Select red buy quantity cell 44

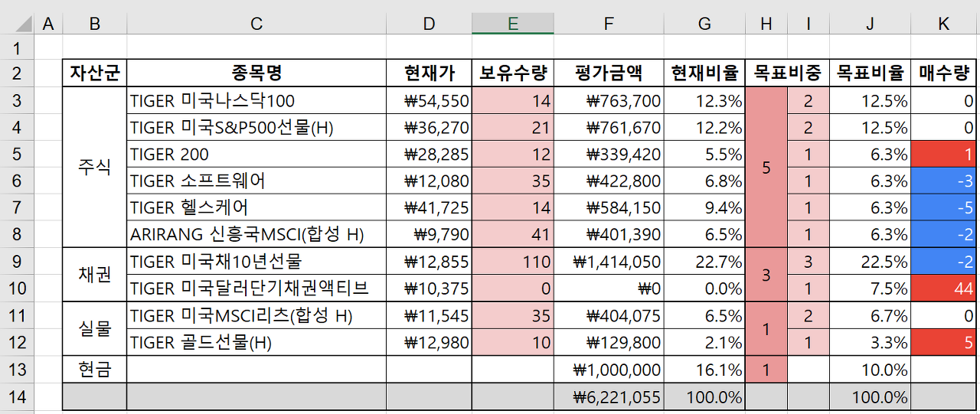click(x=944, y=288)
